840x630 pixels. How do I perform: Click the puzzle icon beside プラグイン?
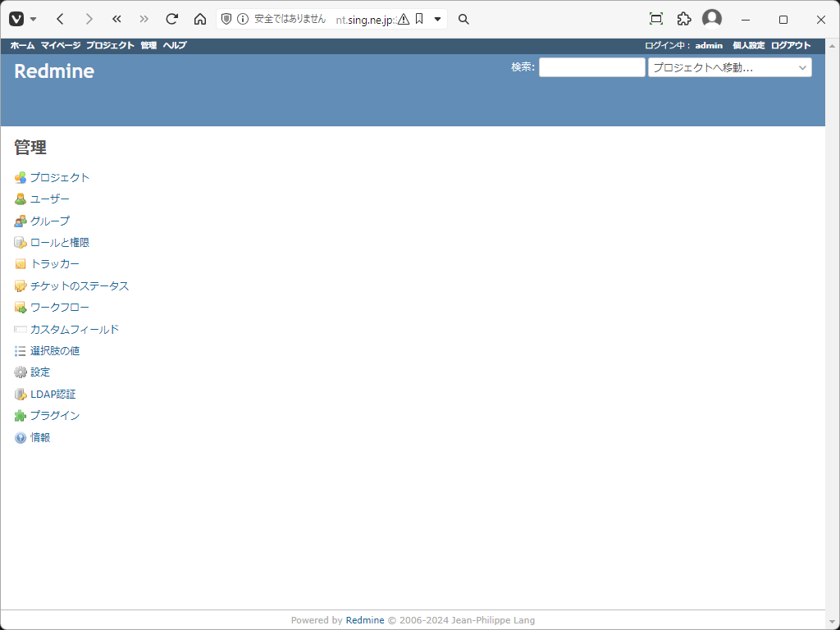[21, 416]
